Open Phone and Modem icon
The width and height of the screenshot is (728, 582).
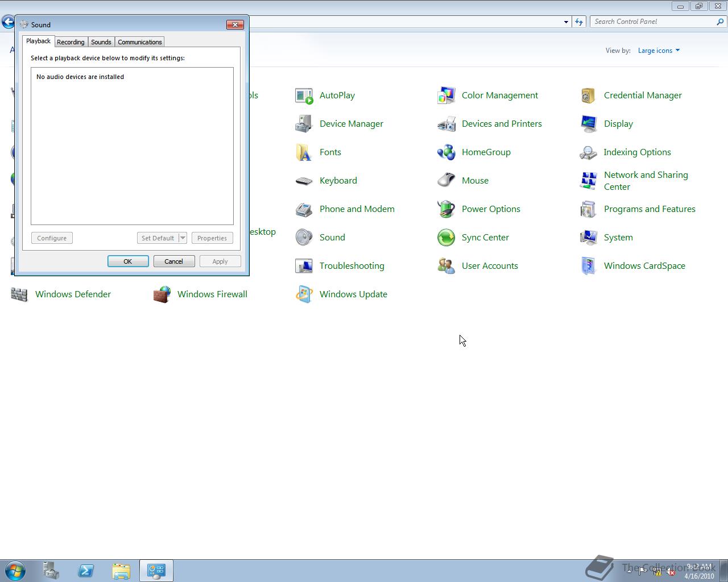pyautogui.click(x=304, y=209)
